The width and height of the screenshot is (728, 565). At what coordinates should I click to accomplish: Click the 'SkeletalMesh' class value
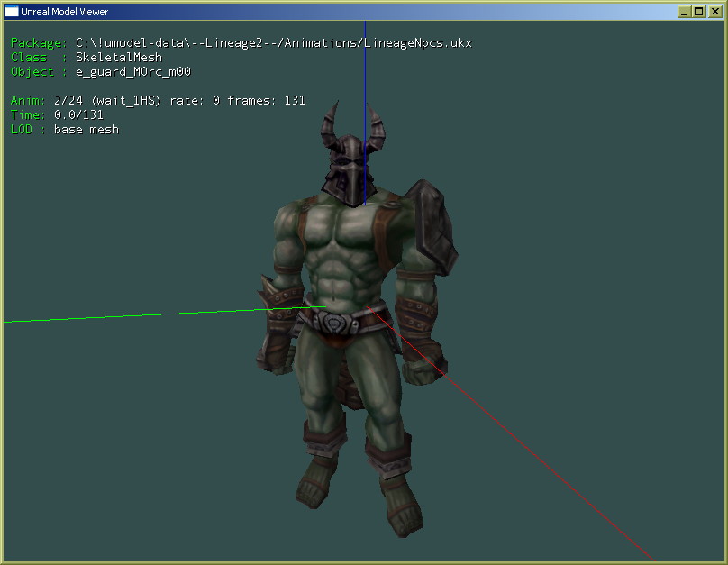pos(119,57)
